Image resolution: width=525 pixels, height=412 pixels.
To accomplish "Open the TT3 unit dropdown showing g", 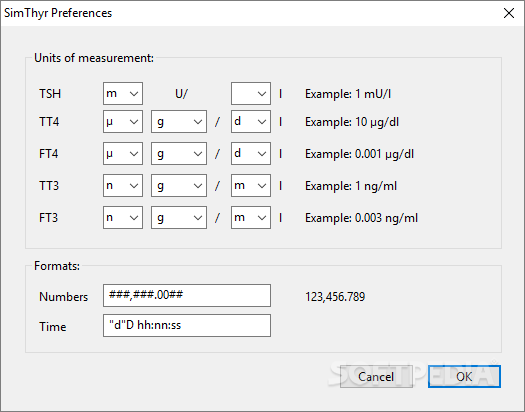I will [179, 185].
